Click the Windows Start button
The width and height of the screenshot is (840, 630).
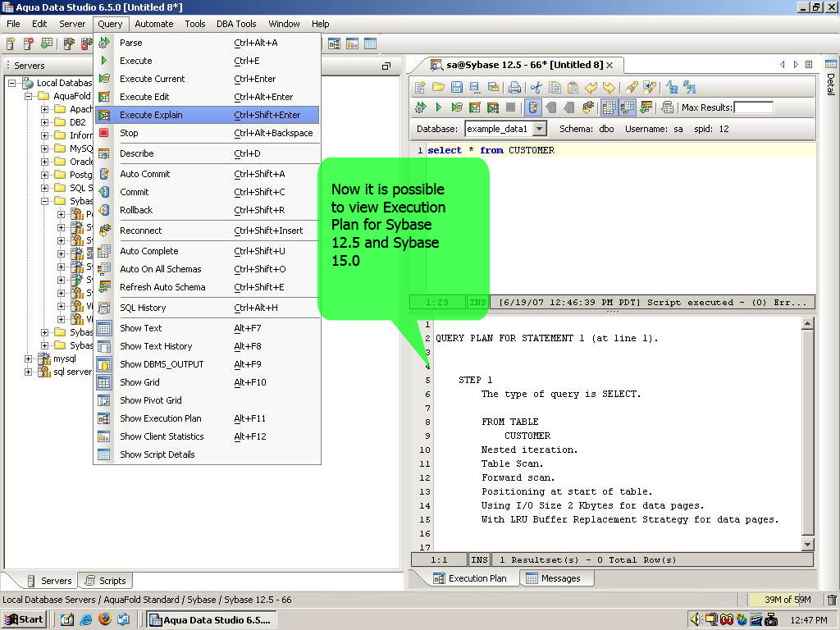coord(24,620)
